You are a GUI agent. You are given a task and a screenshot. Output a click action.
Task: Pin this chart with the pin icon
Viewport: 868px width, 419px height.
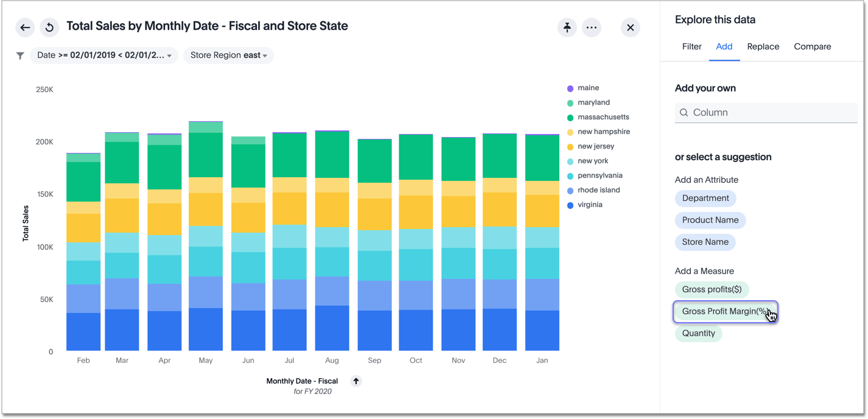coord(567,27)
